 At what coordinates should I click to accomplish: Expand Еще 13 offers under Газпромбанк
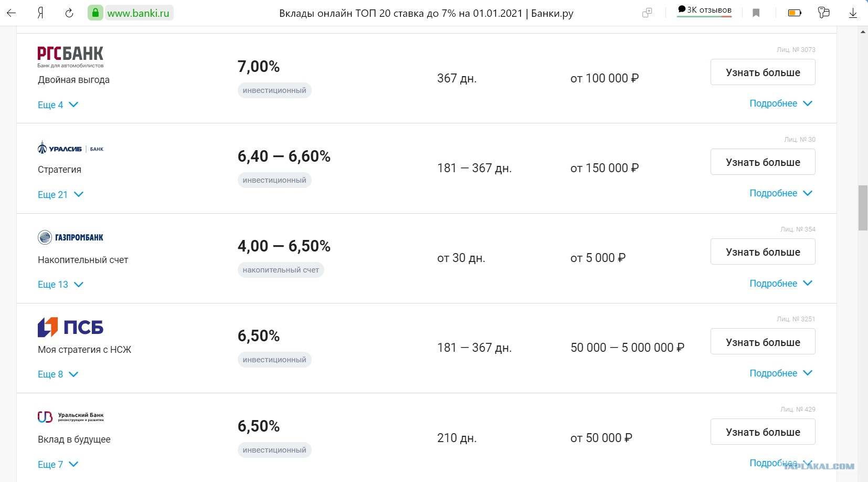coord(60,284)
